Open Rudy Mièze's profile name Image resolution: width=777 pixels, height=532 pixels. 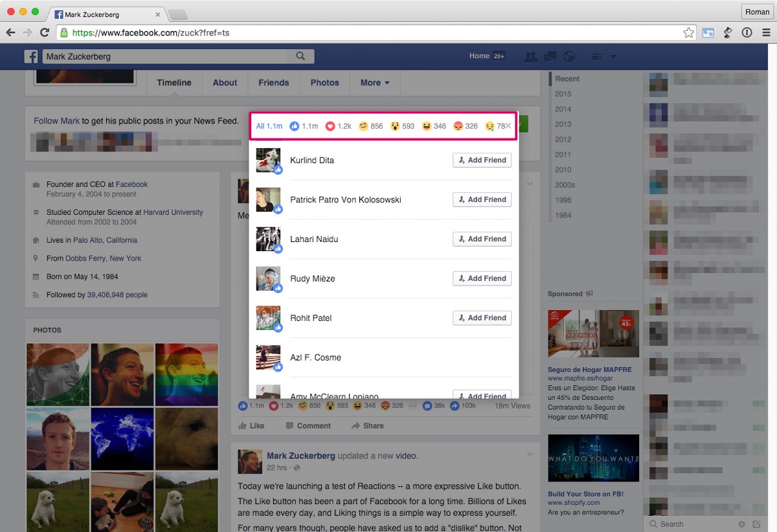pos(312,278)
